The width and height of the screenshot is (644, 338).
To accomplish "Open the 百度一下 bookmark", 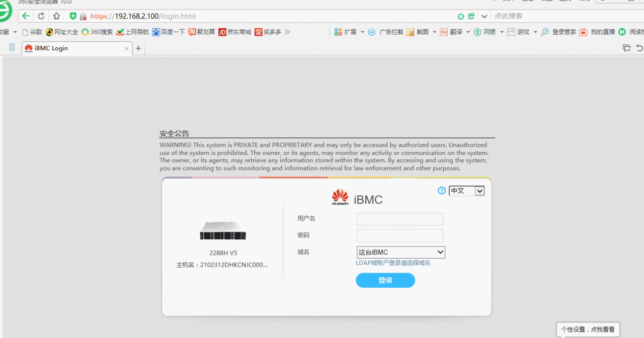I will coord(169,32).
